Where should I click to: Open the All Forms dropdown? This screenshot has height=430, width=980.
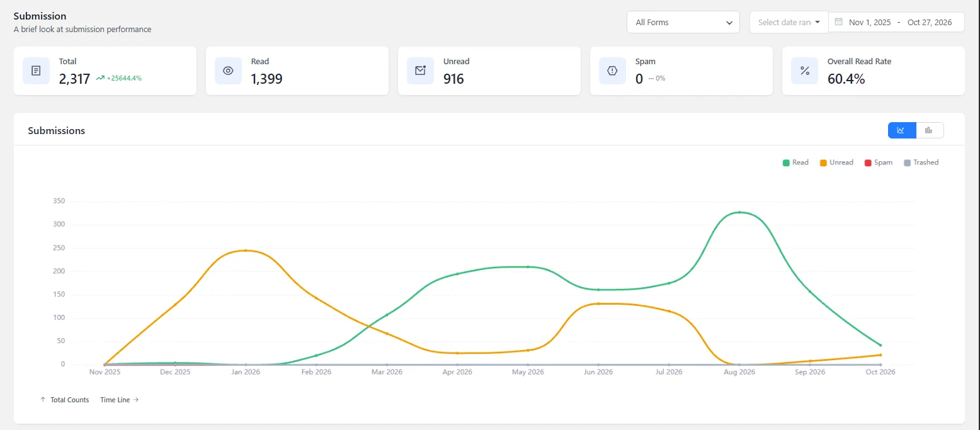pyautogui.click(x=683, y=22)
